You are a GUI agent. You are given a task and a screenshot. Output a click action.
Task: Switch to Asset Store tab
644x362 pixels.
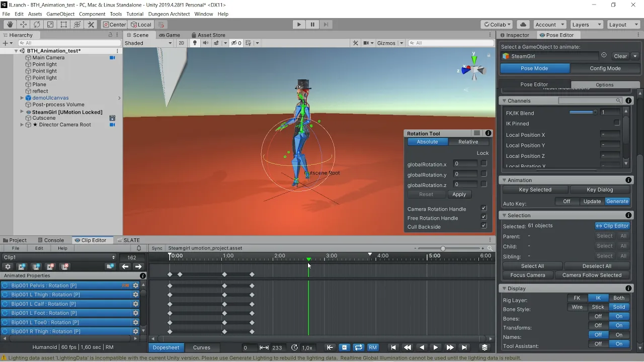(208, 35)
